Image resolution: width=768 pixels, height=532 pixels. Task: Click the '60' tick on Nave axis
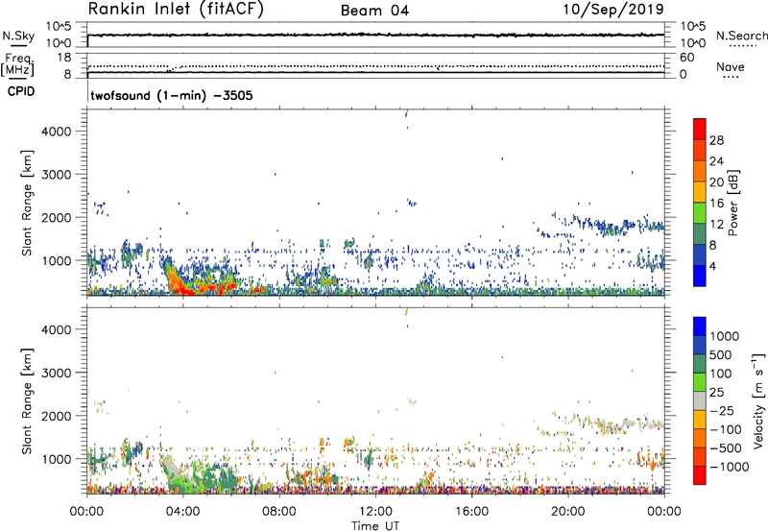pyautogui.click(x=686, y=58)
